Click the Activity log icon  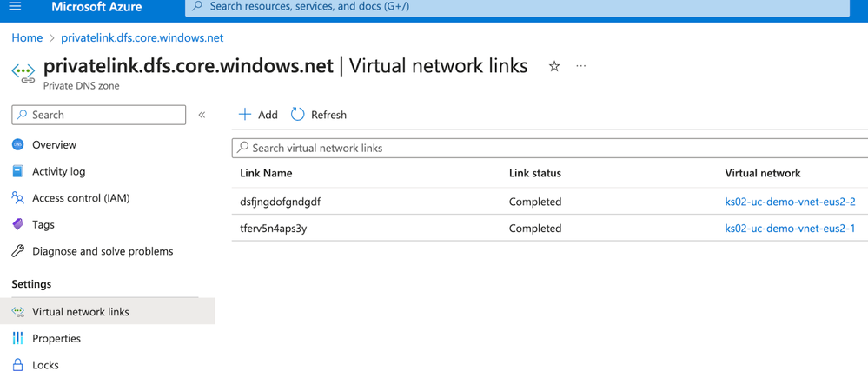(x=18, y=172)
